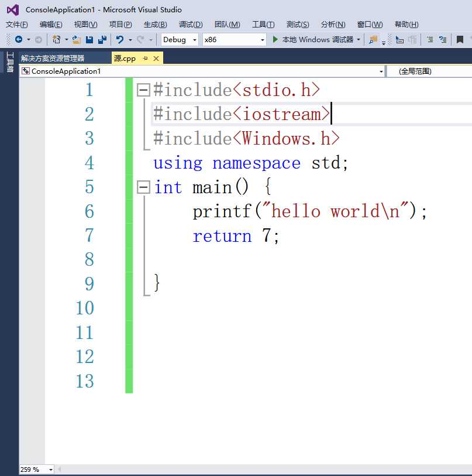Click the horizontal scrollbar left arrow

(60, 470)
